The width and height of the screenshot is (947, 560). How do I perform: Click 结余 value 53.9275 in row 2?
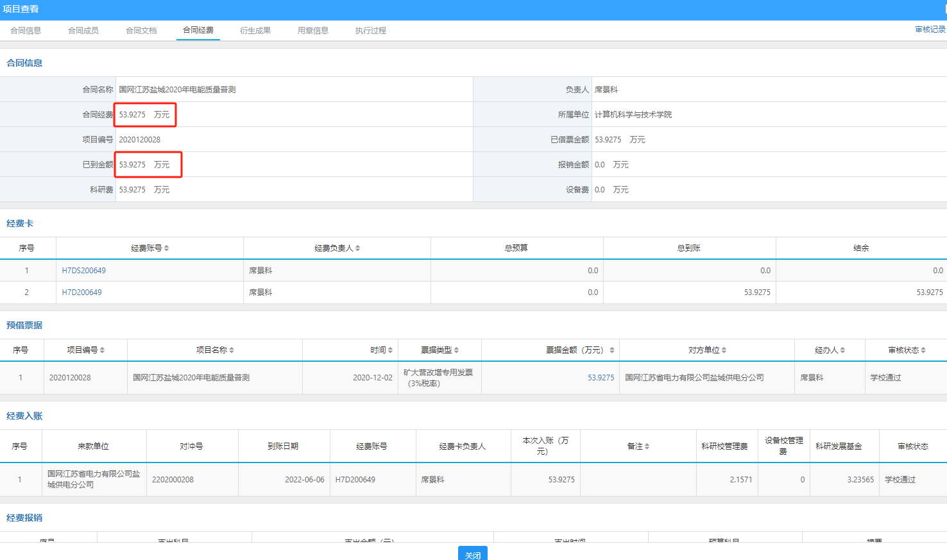click(930, 293)
